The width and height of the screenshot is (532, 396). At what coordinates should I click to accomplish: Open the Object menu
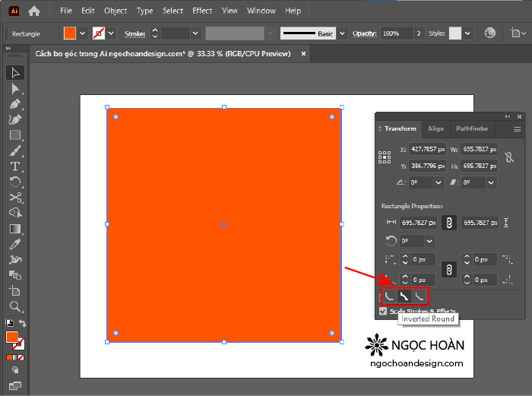[x=116, y=11]
